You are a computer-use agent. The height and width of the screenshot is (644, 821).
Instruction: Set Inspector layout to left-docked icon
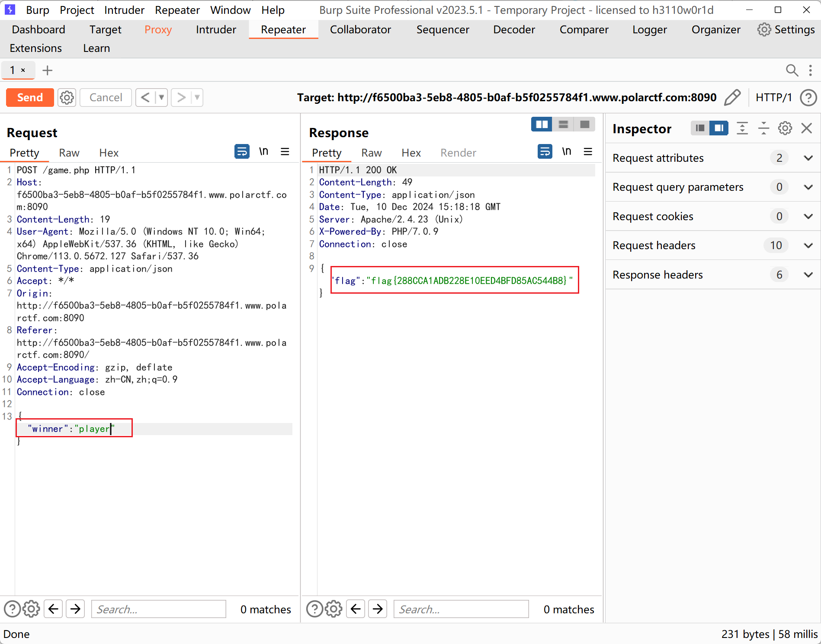pyautogui.click(x=700, y=128)
